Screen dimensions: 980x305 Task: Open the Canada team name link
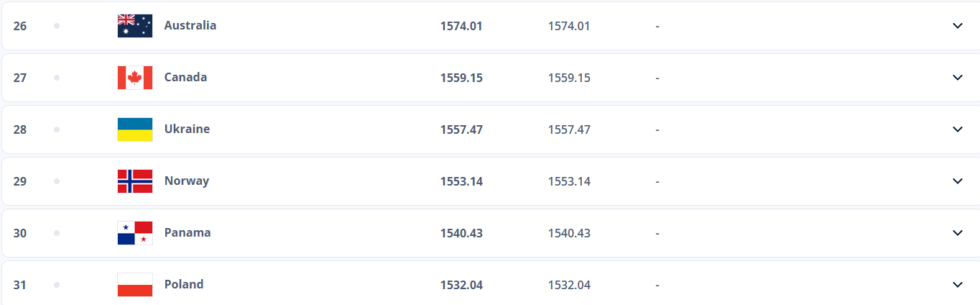[x=185, y=77]
